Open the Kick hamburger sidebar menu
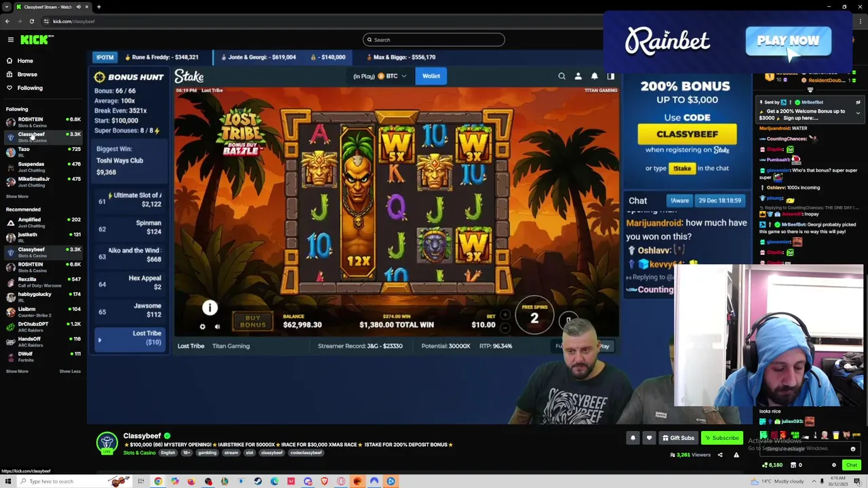 click(x=10, y=40)
